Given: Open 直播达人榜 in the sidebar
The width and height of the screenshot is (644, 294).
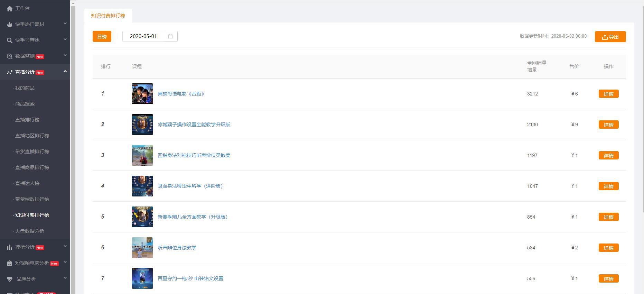Looking at the screenshot, I should click(27, 183).
